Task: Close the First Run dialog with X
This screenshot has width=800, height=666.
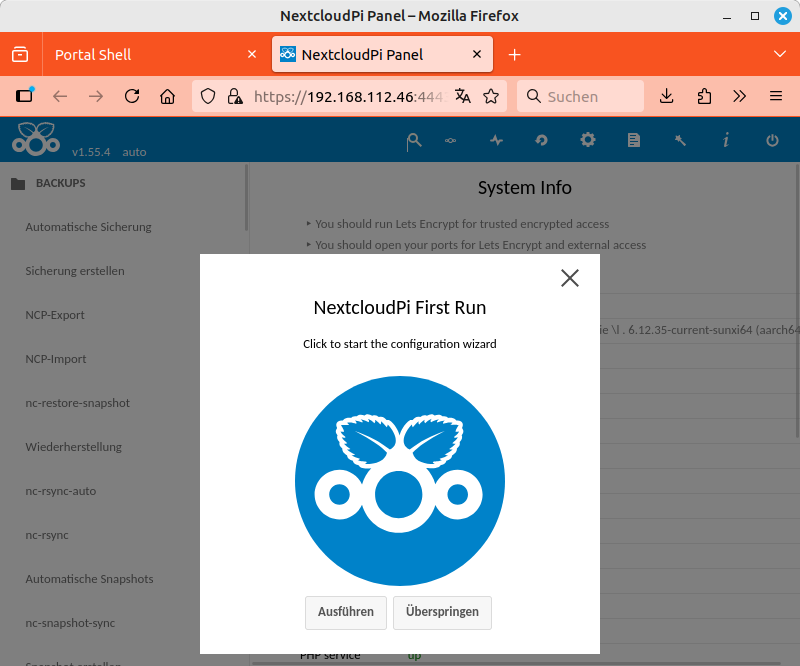Action: click(570, 278)
